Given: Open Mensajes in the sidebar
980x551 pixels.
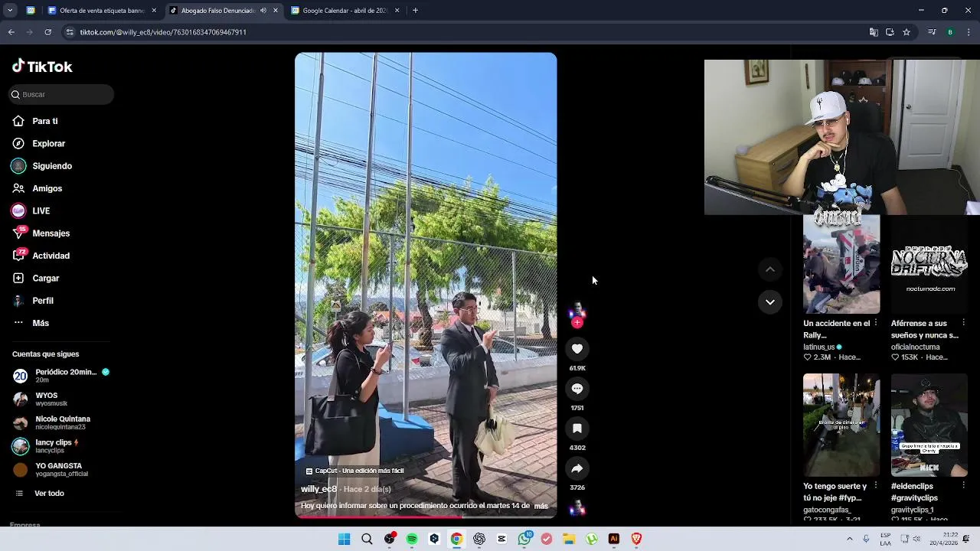Looking at the screenshot, I should 41,233.
